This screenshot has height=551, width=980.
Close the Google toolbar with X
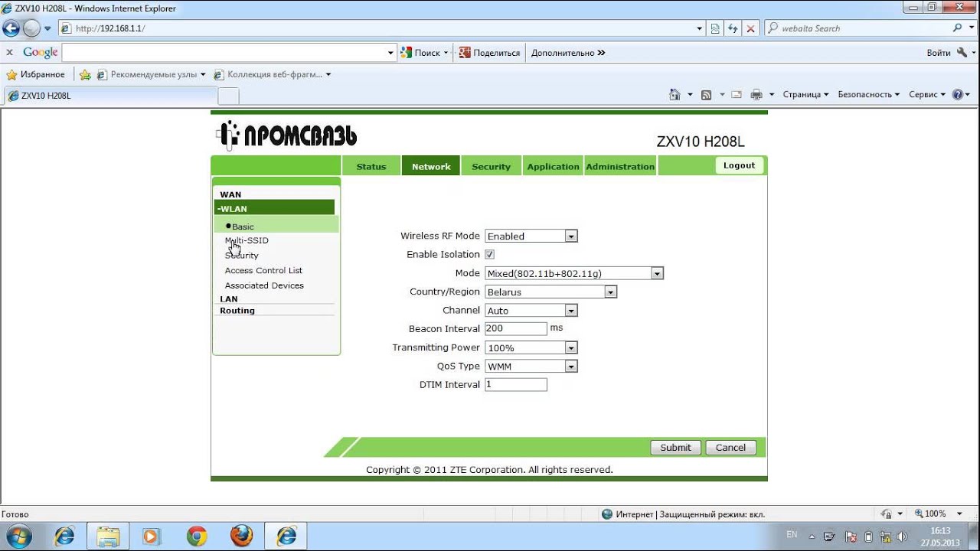click(x=9, y=53)
